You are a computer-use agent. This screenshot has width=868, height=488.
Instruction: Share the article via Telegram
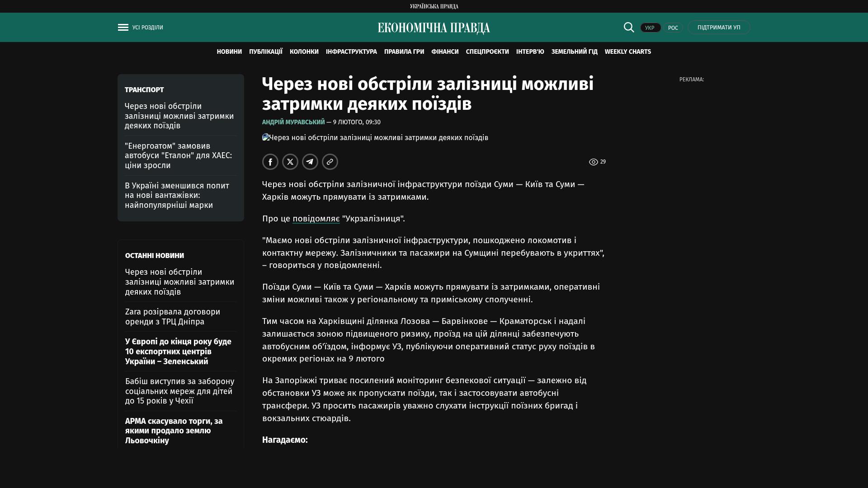point(310,162)
